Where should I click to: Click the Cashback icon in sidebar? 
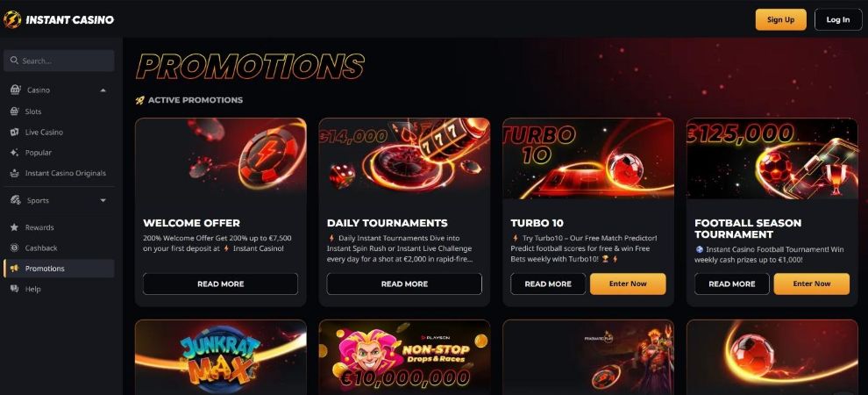tap(14, 248)
